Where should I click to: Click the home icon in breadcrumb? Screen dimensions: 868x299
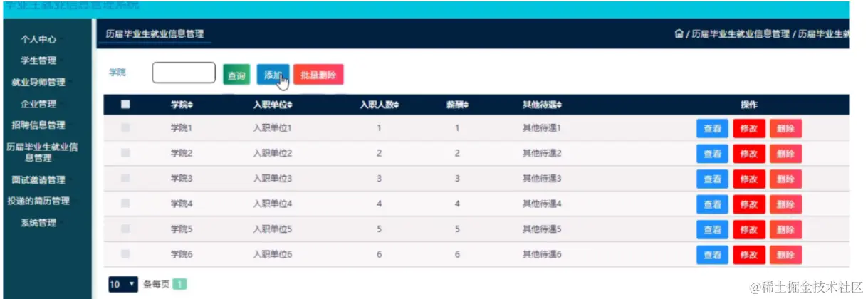pos(679,34)
